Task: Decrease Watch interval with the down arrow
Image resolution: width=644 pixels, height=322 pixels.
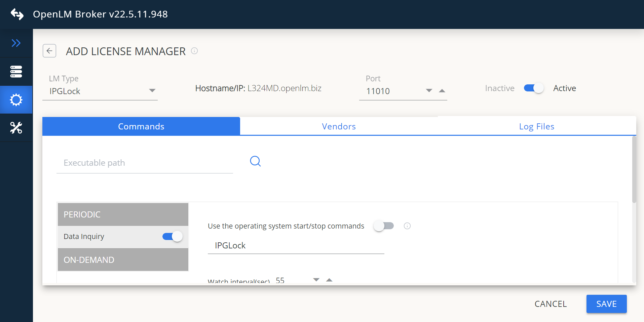Action: click(x=316, y=279)
